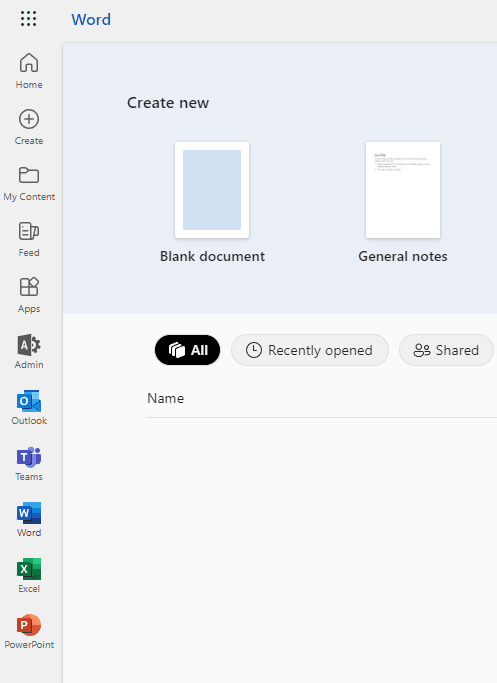The height and width of the screenshot is (683, 497).
Task: Launch Teams from the sidebar
Action: tap(29, 464)
